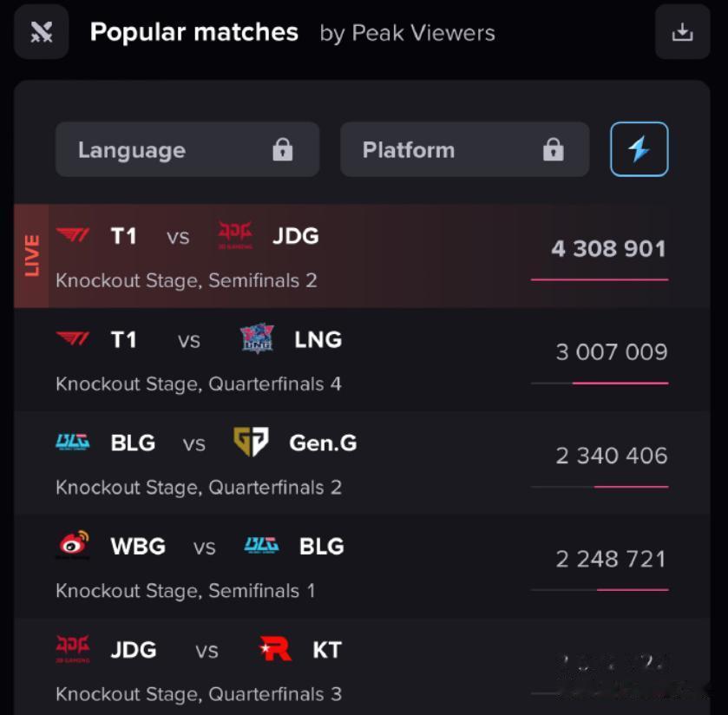The width and height of the screenshot is (728, 715).
Task: Open the T1 vs LNG Quarterfinals 4 match
Action: tap(362, 359)
